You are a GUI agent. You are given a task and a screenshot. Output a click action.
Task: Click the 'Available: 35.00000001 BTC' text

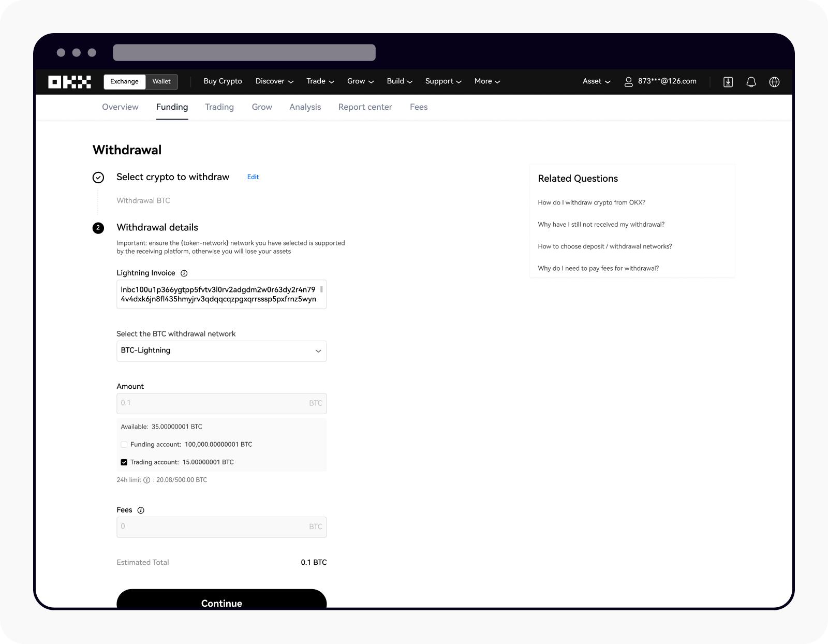click(x=161, y=427)
